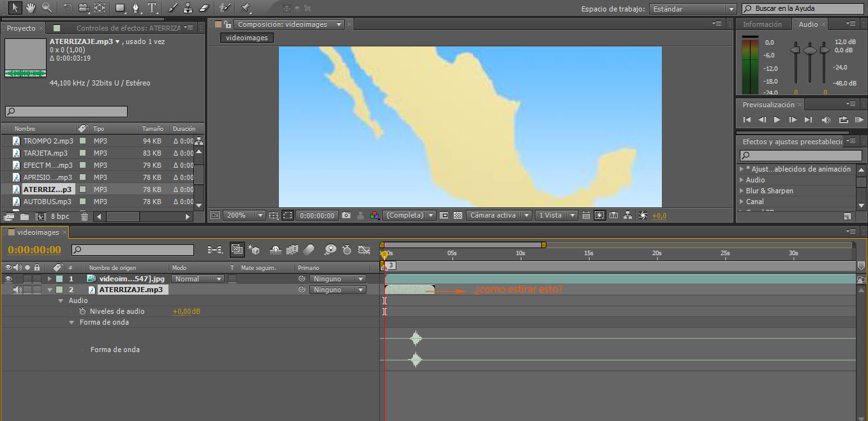Screen dimensions: 868x421
Task: Activate the Eraser tool
Action: coord(204,8)
